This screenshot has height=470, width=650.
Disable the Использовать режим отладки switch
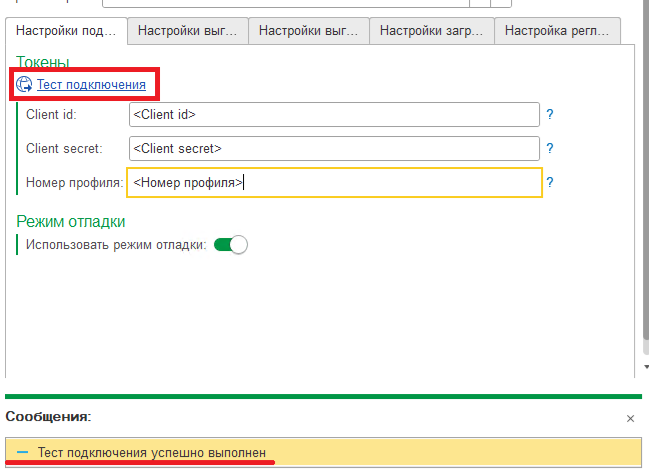coord(230,244)
